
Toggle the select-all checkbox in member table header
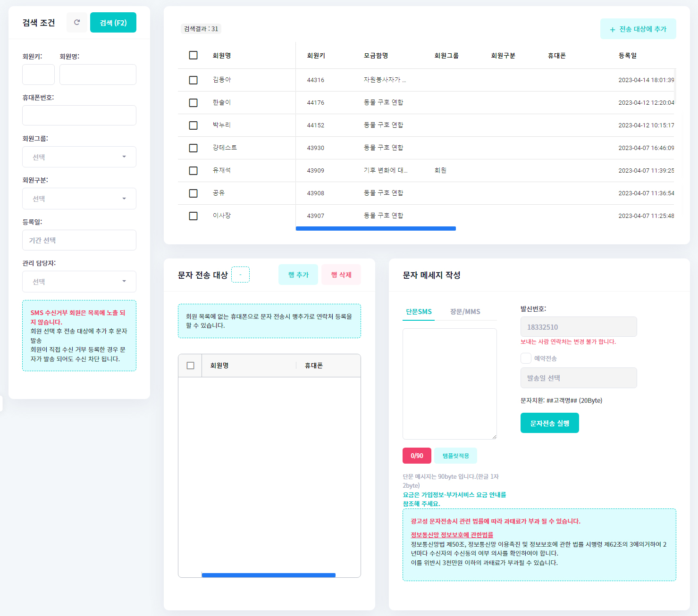[193, 55]
